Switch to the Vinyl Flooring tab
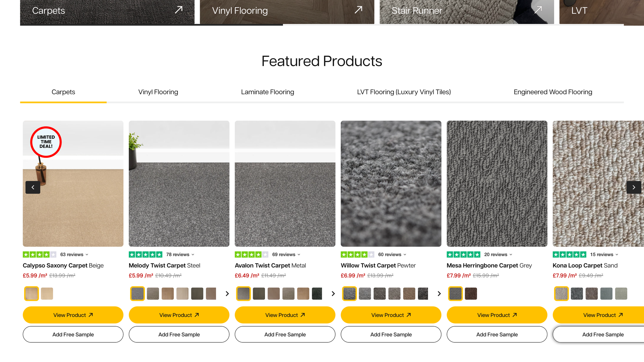Screen dimensions: 644x362 point(158,92)
